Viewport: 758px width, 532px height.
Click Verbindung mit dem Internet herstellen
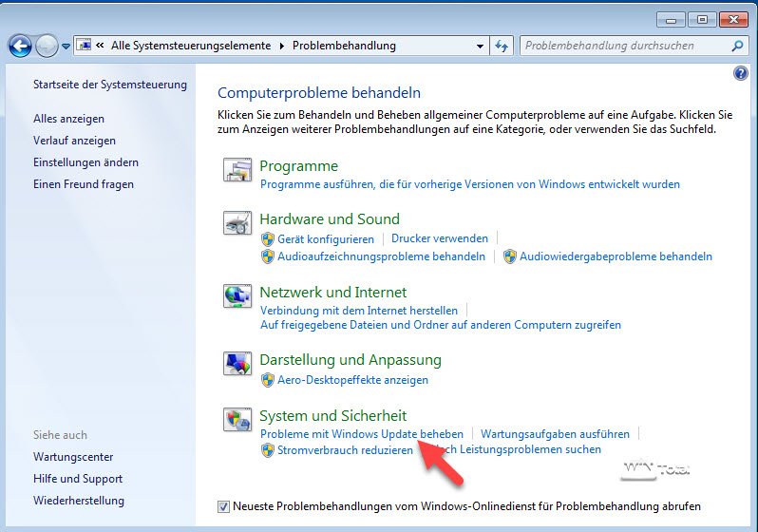point(359,311)
